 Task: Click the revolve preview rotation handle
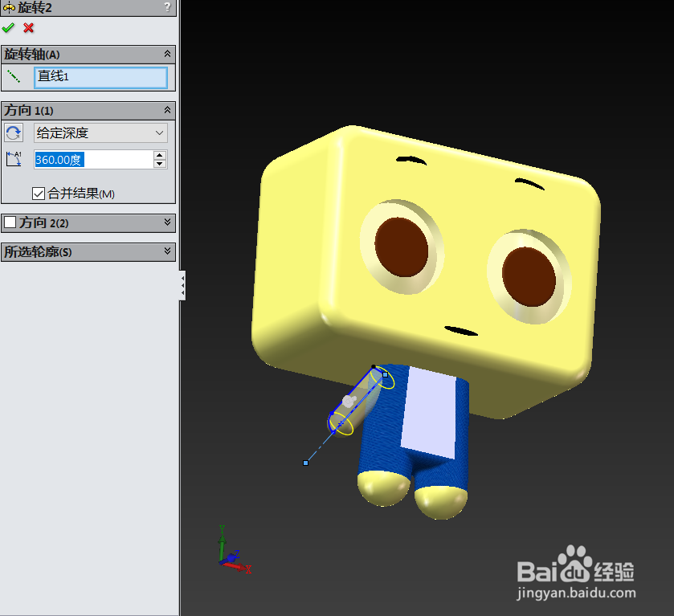point(349,402)
